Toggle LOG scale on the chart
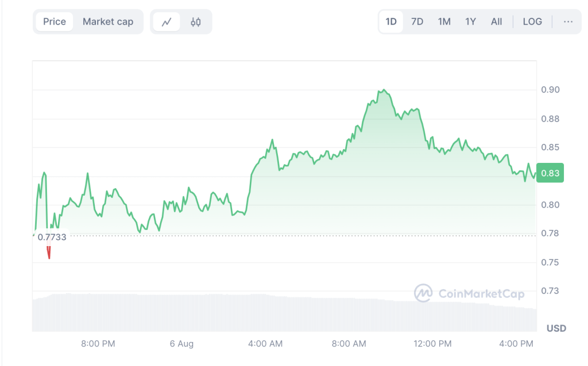Screen dimensions: 588x366 tap(532, 22)
